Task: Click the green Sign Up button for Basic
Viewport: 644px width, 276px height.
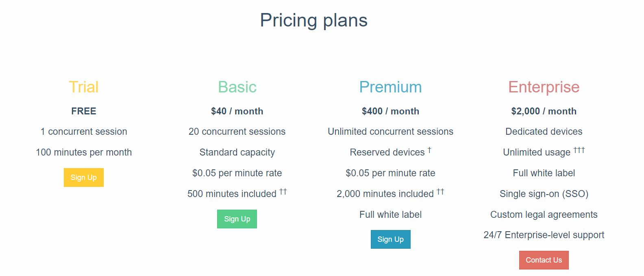Action: click(x=237, y=219)
